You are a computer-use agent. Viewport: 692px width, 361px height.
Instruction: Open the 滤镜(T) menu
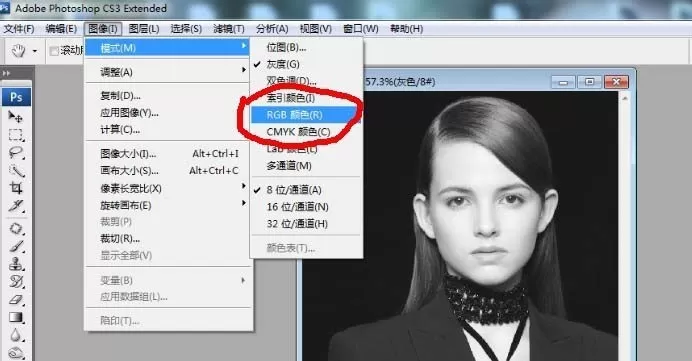229,29
